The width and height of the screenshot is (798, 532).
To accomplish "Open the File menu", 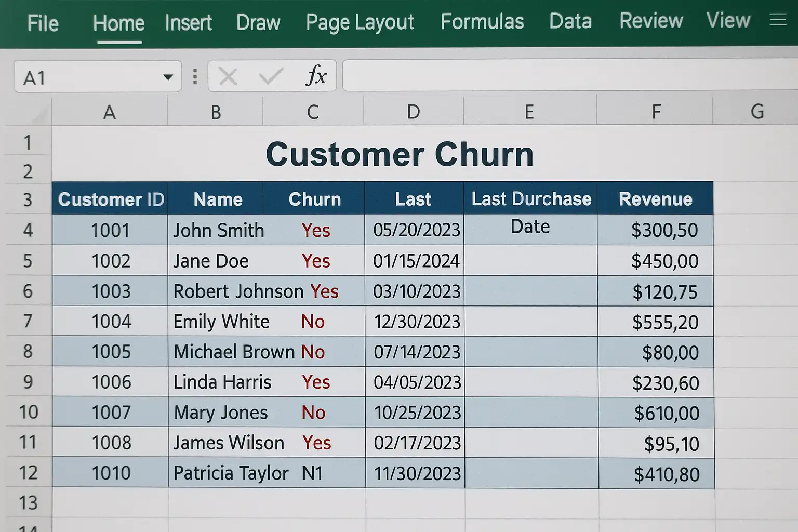I will pyautogui.click(x=43, y=23).
